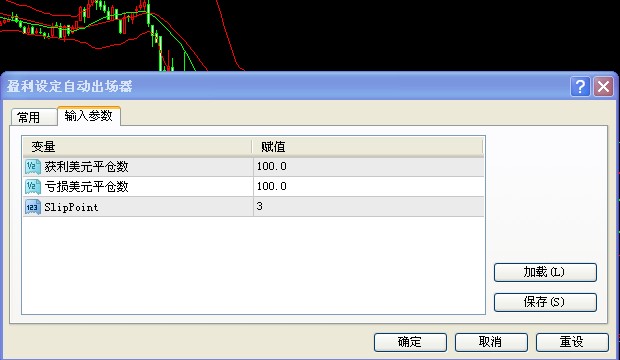Edit the 亏损美元平仓数 value 100.0
620x360 pixels.
click(369, 186)
